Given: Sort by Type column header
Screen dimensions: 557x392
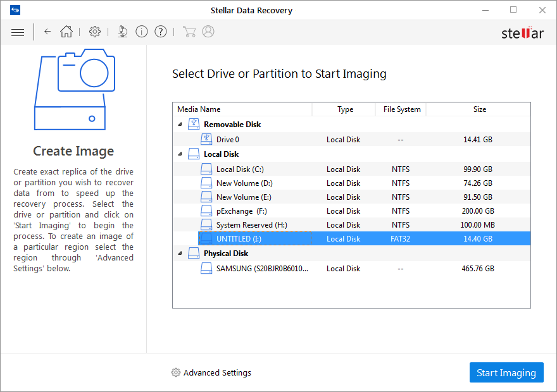Looking at the screenshot, I should click(344, 109).
